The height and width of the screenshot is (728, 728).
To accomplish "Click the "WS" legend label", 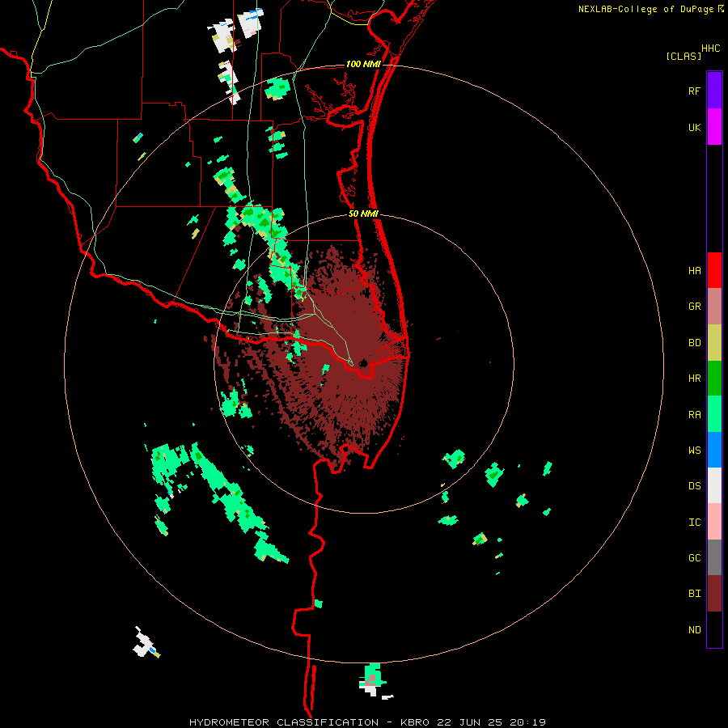I will tap(695, 450).
